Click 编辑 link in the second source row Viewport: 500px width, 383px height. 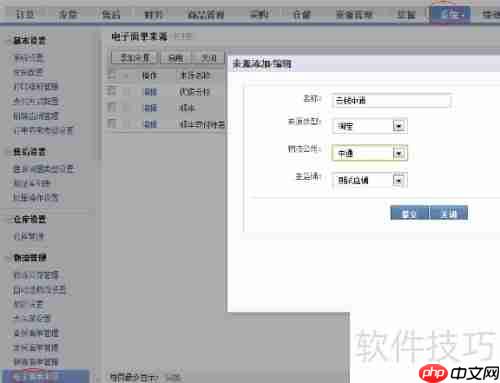(x=150, y=108)
